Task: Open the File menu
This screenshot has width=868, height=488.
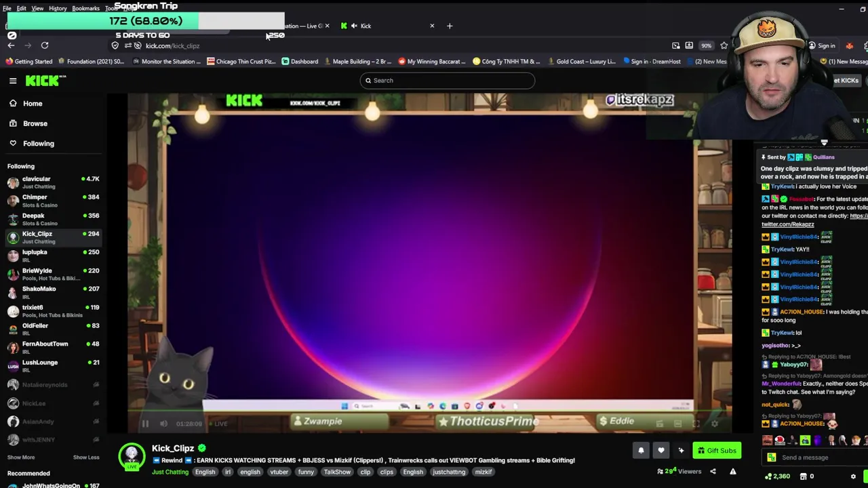Action: point(7,8)
